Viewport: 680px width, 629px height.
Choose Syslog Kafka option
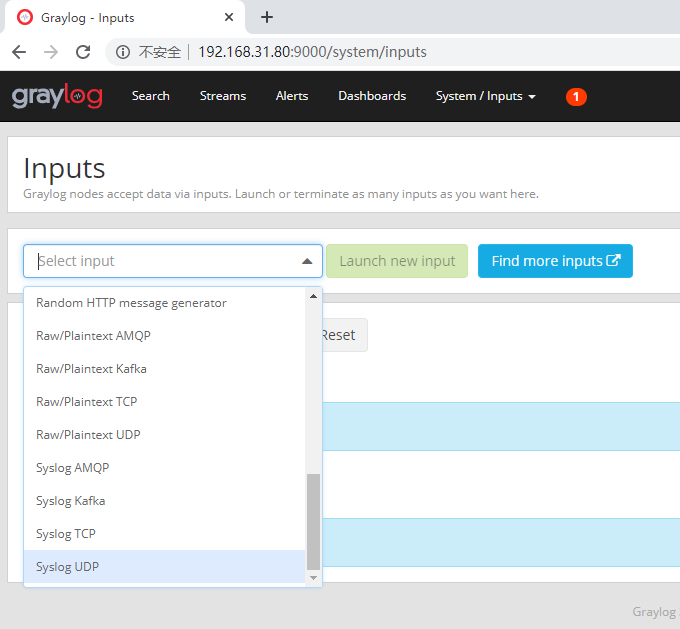click(x=165, y=501)
